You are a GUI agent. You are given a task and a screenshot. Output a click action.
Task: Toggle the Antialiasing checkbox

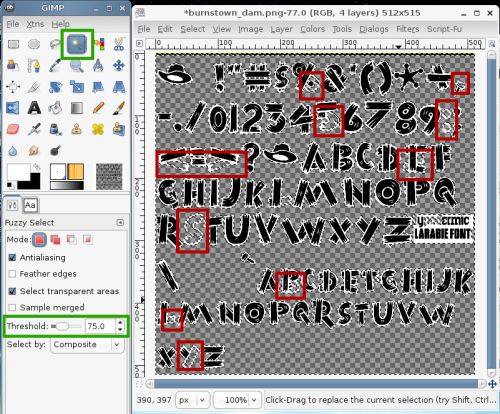tap(12, 257)
